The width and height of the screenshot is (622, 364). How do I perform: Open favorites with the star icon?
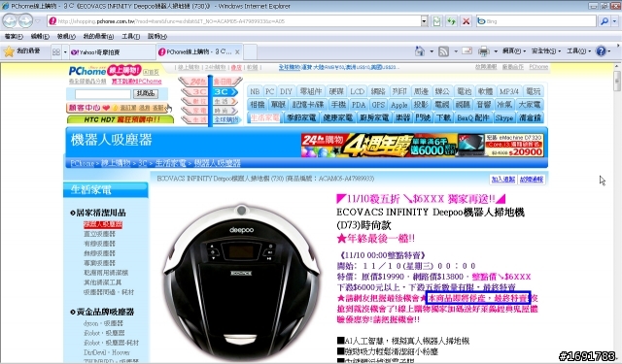pyautogui.click(x=9, y=51)
